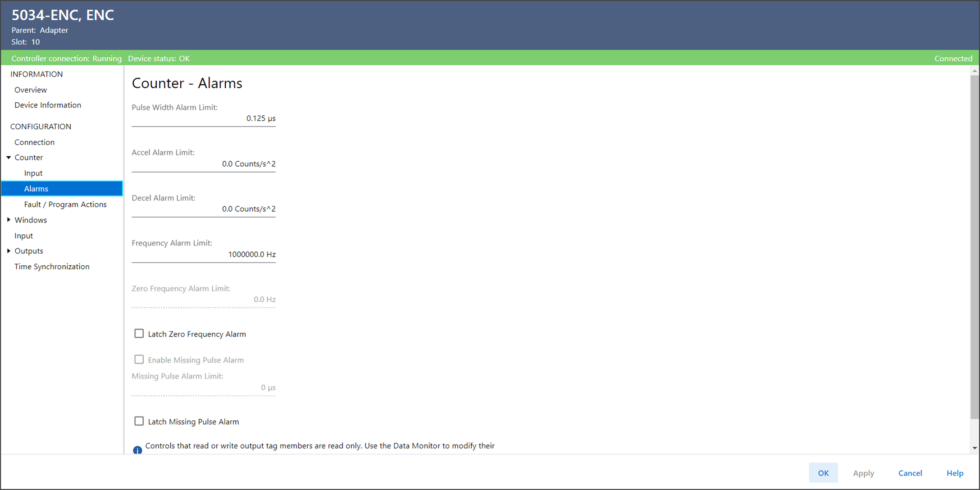Expand the Windows tree node
This screenshot has height=490, width=980.
(x=9, y=220)
